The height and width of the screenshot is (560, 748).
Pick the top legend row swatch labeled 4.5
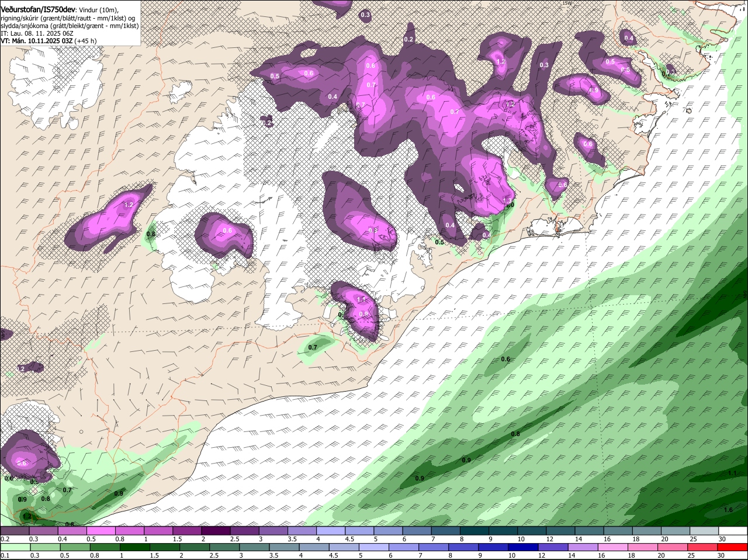tap(359, 531)
